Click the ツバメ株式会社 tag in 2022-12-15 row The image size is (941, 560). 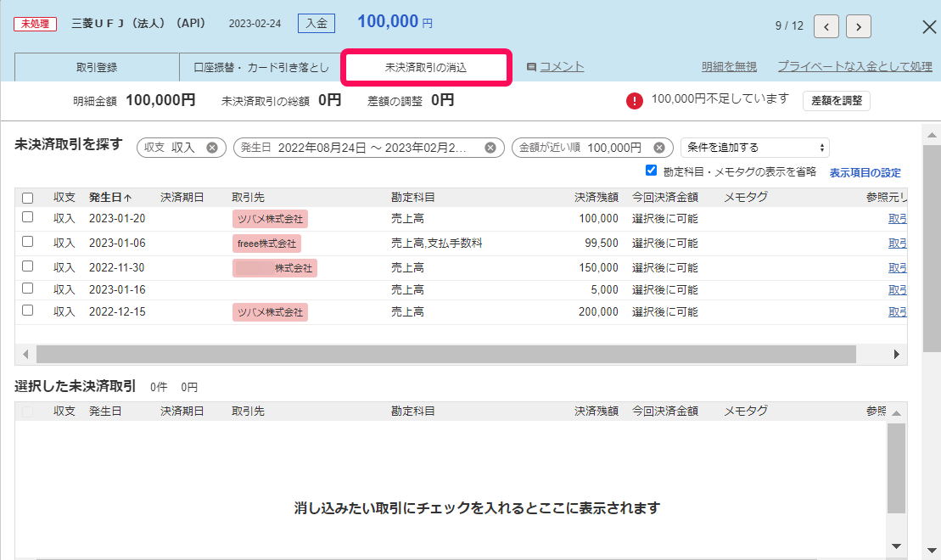[270, 312]
